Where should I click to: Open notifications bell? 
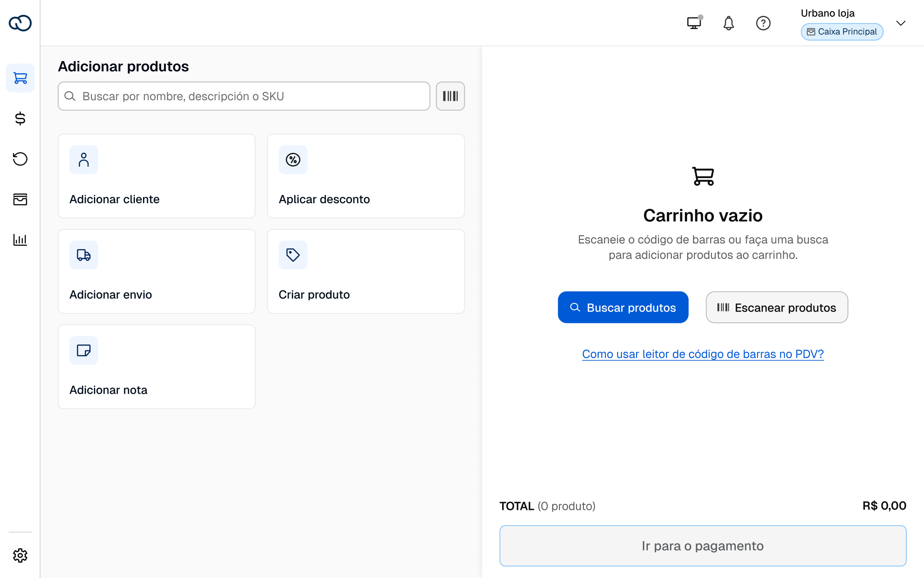point(729,23)
